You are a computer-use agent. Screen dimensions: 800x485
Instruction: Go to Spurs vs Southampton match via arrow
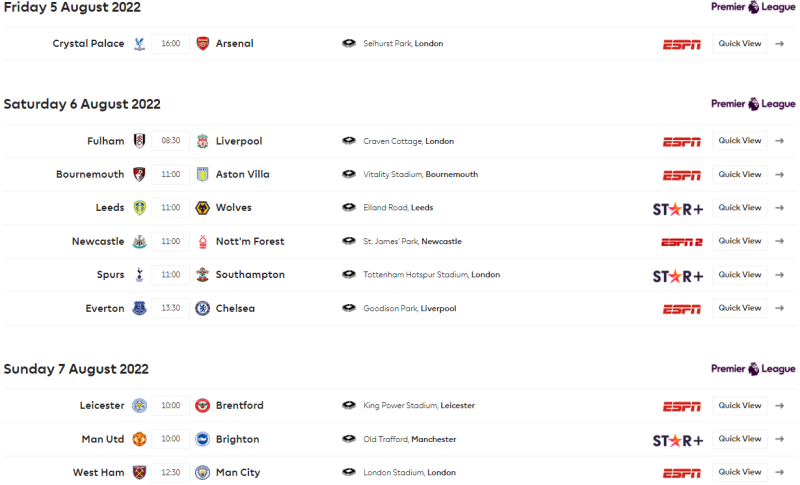(x=779, y=275)
